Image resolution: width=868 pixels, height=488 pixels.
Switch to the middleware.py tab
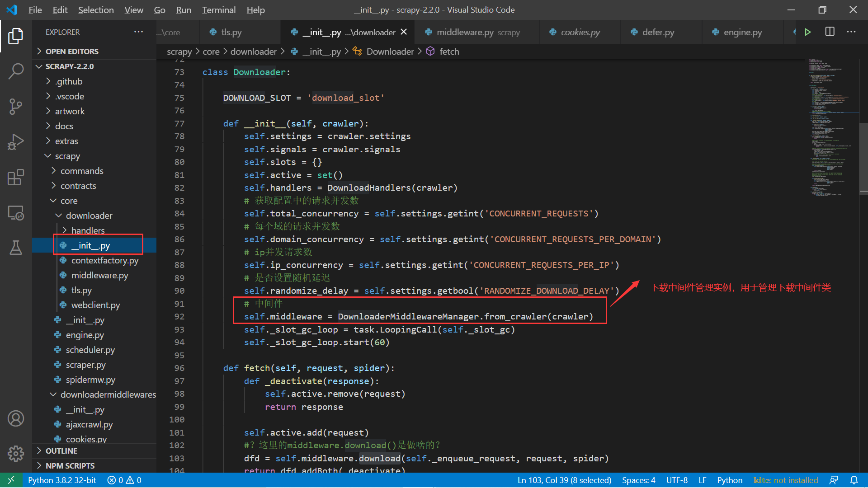477,32
